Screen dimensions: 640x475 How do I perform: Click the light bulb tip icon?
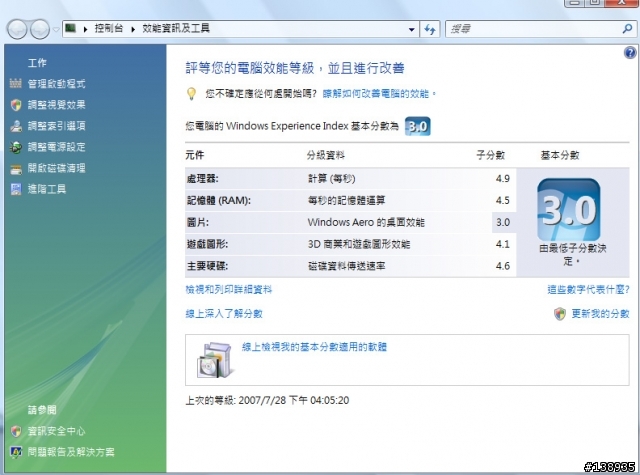coord(191,94)
